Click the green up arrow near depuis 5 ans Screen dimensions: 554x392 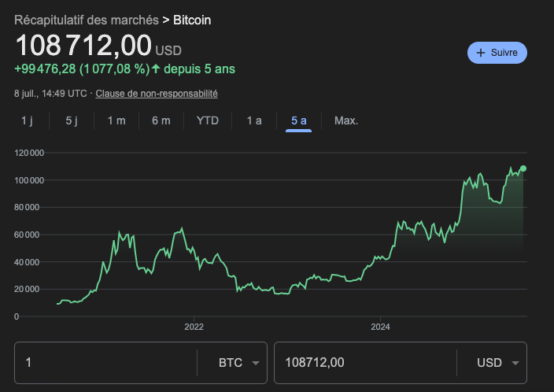pyautogui.click(x=156, y=68)
